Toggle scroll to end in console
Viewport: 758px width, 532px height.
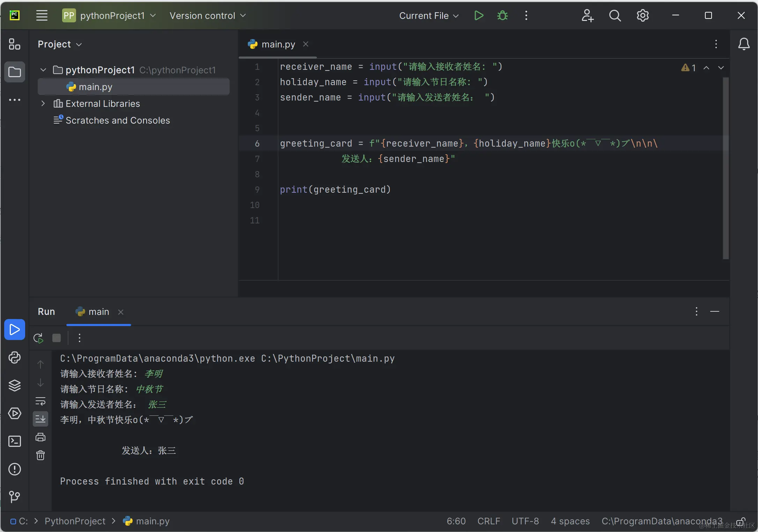coord(40,419)
